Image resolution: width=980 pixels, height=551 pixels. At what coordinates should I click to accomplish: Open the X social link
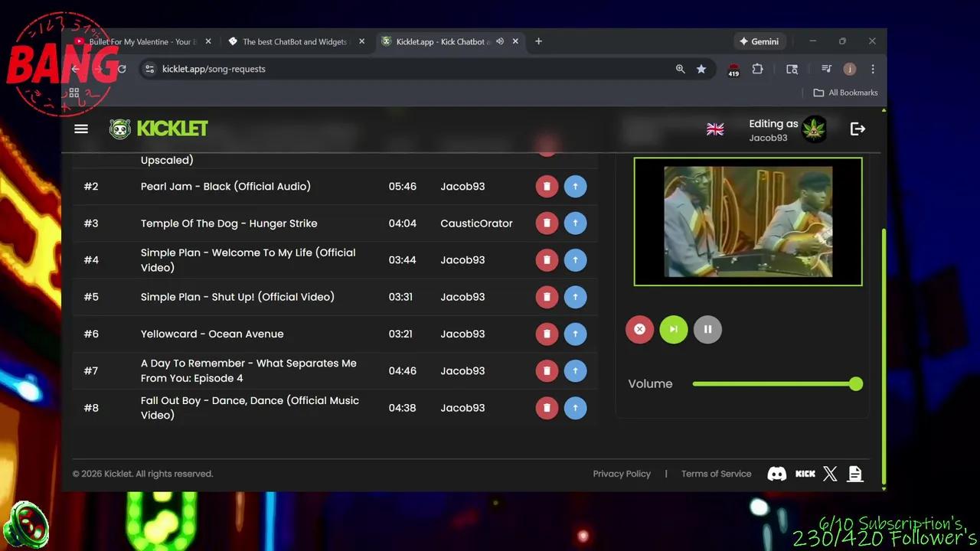(x=830, y=474)
